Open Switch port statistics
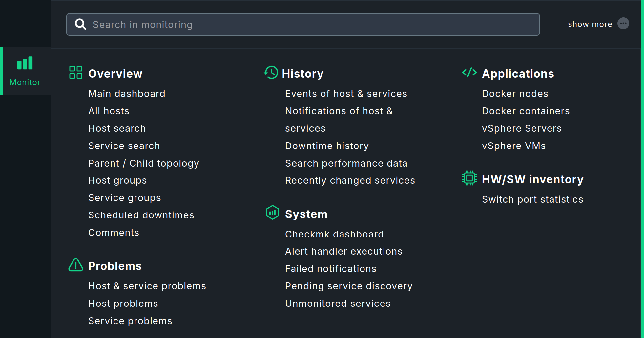 [x=532, y=199]
